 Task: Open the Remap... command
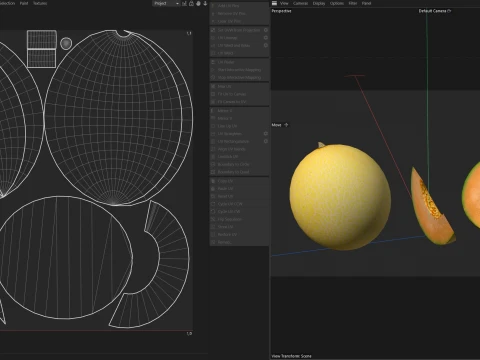click(239, 242)
